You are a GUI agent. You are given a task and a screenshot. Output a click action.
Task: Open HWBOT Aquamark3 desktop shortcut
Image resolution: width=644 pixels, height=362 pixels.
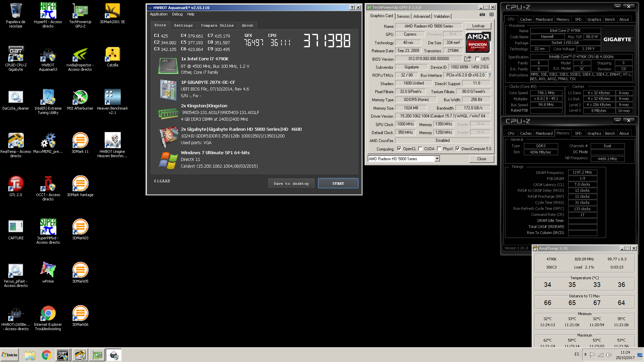click(x=48, y=58)
